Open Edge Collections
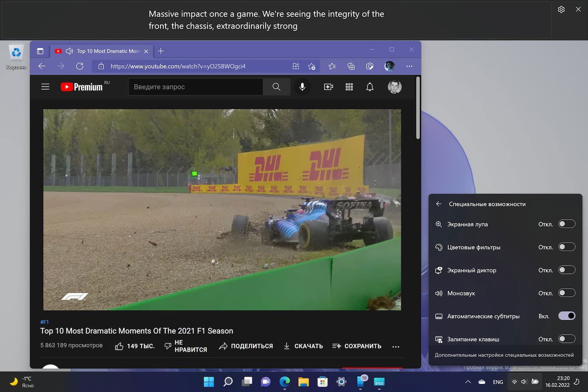Screen dimensions: 588x392 (x=351, y=66)
